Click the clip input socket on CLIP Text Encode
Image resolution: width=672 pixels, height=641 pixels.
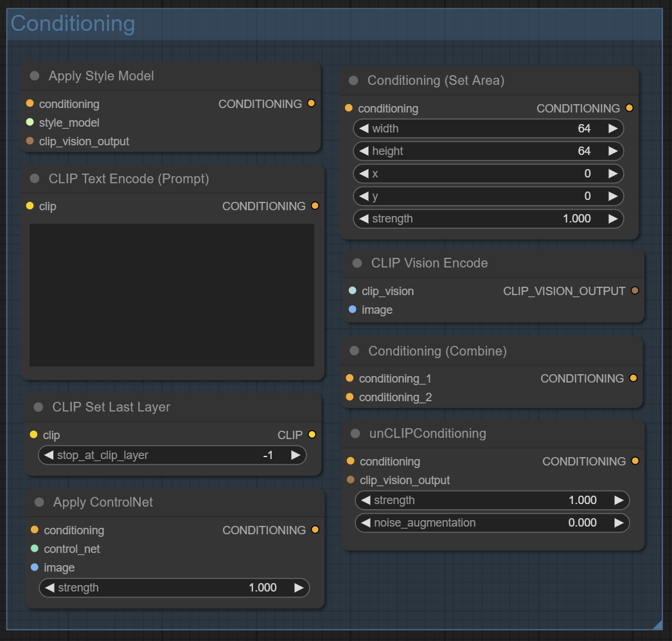coord(30,206)
